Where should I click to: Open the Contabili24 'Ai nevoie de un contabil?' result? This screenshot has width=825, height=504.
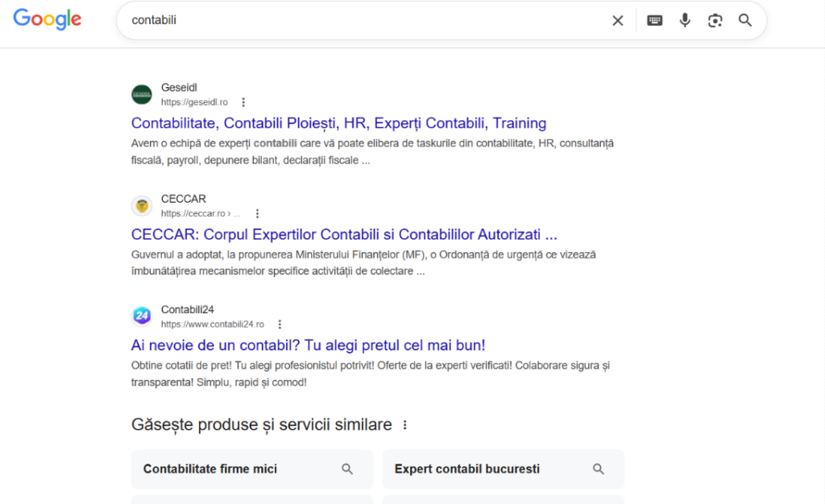[309, 345]
